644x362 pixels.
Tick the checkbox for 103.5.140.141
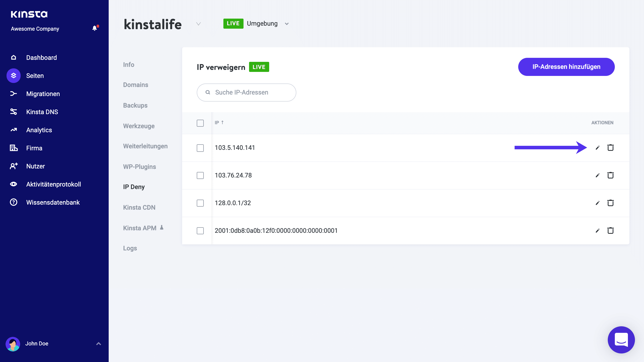(x=200, y=148)
